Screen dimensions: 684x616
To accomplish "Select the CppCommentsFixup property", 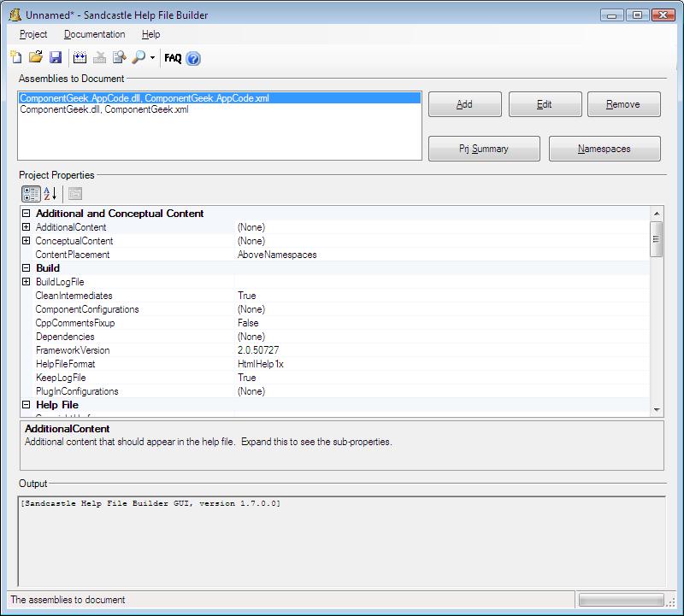I will [x=75, y=323].
